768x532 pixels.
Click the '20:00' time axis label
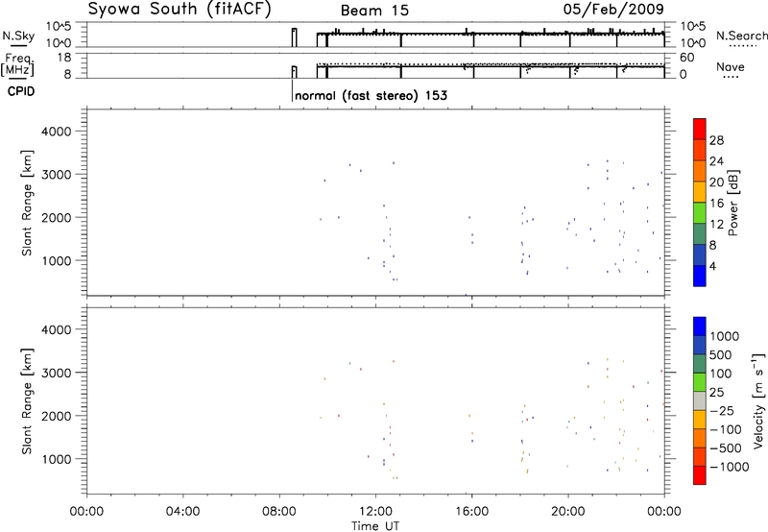pos(568,512)
